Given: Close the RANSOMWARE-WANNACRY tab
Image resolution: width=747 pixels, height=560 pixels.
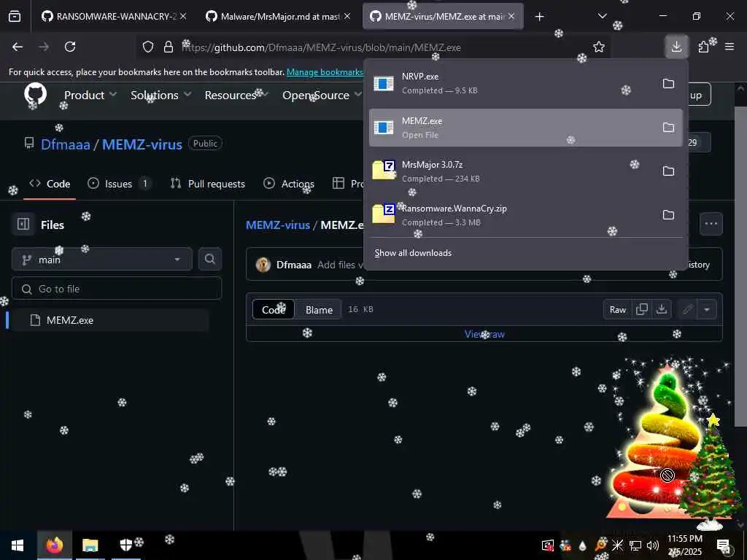Looking at the screenshot, I should point(183,16).
